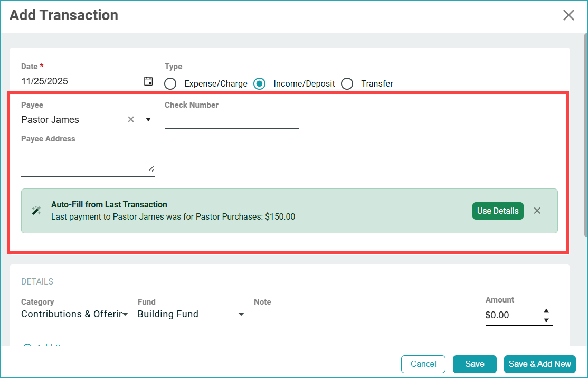Dismiss the Auto-Fill suggestion banner
Viewport: 588px width, 378px height.
537,211
